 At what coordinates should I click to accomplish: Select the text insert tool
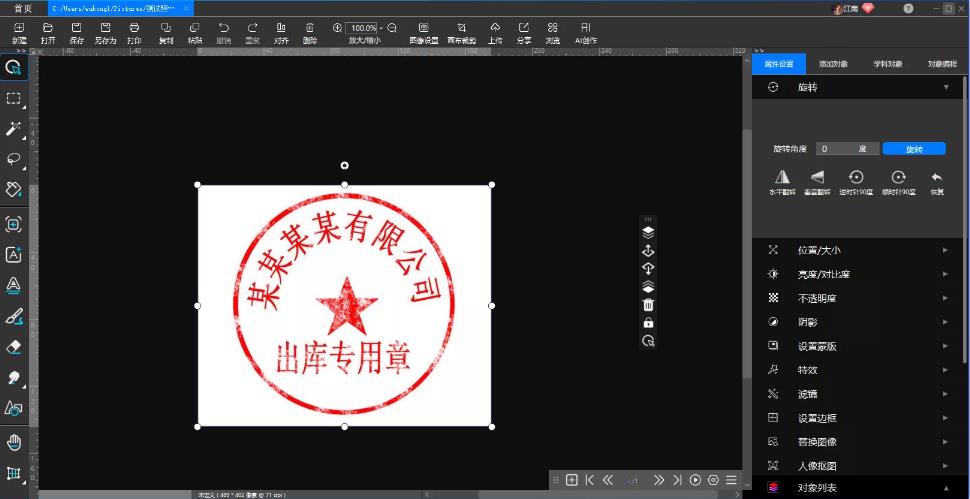[x=14, y=255]
